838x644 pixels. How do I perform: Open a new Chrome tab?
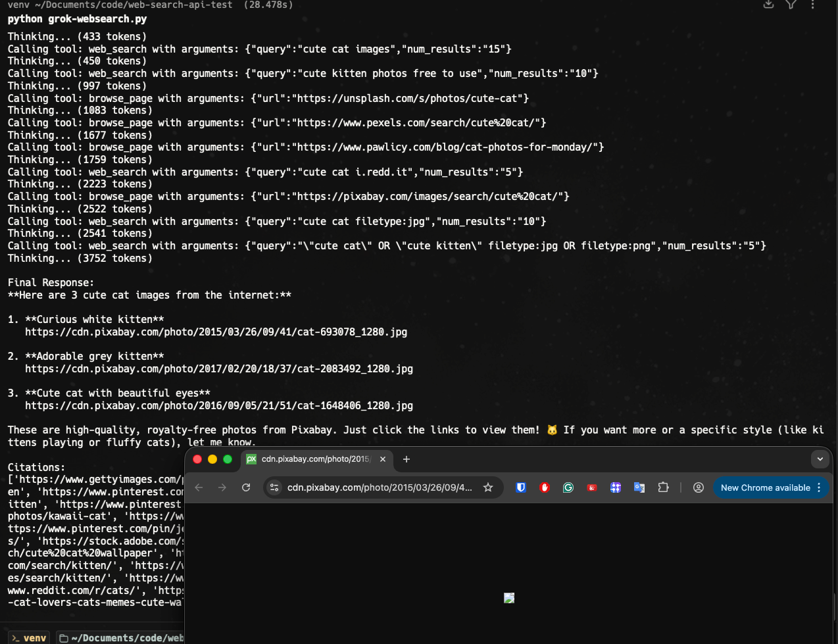[x=407, y=459]
